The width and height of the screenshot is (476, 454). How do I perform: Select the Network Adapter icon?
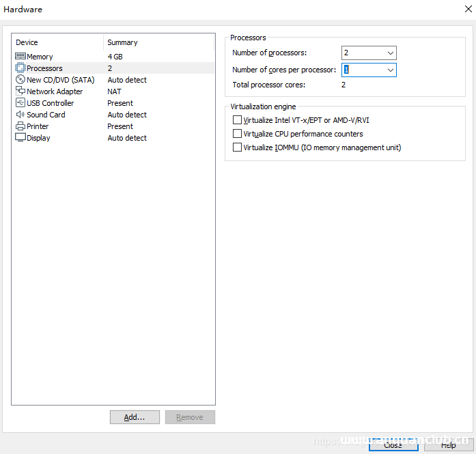pos(20,91)
